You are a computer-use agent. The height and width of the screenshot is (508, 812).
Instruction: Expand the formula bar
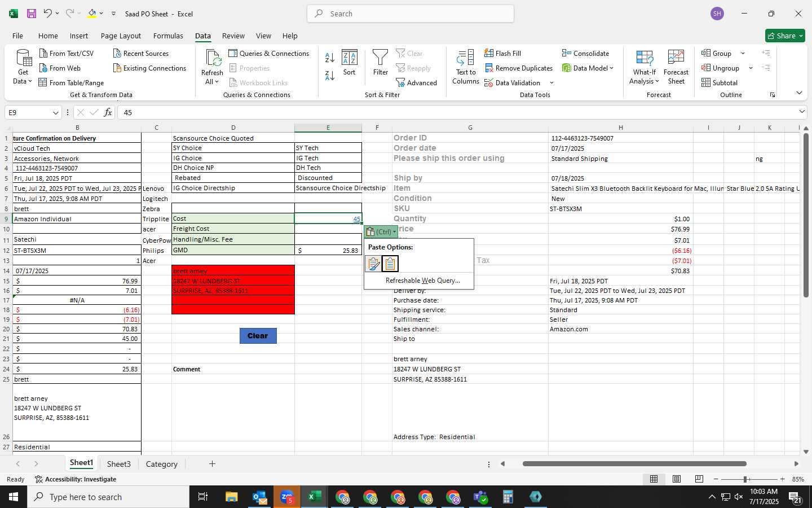coord(802,112)
